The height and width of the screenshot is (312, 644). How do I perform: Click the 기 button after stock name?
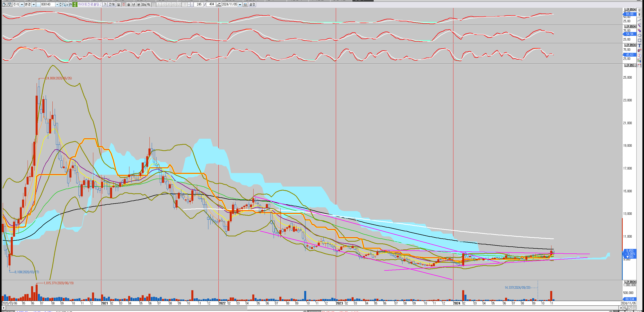click(x=105, y=5)
